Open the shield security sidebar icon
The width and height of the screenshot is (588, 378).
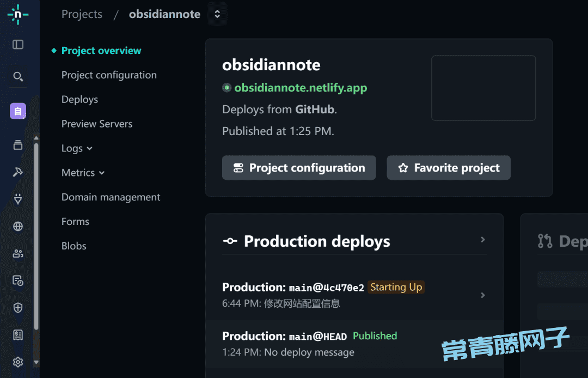pos(17,308)
